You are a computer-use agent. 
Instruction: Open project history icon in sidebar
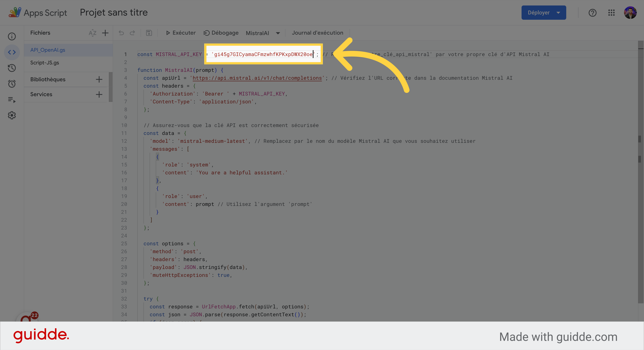click(x=12, y=68)
